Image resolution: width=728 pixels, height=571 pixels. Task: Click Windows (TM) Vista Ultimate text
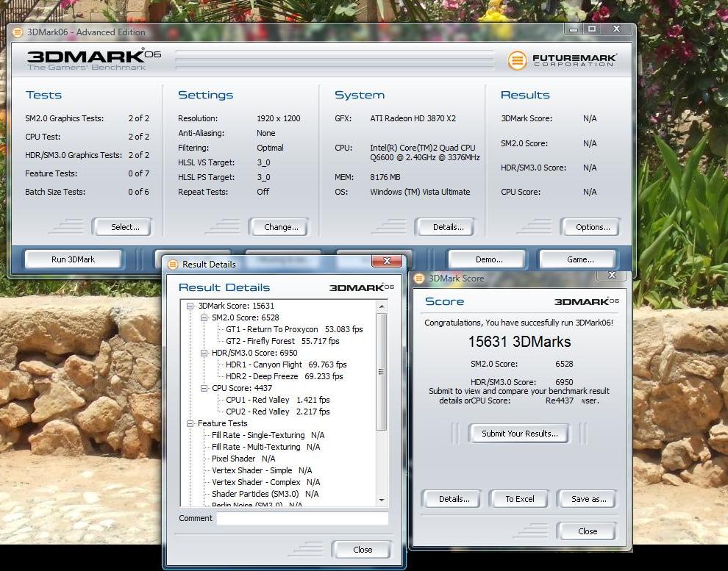tap(420, 192)
